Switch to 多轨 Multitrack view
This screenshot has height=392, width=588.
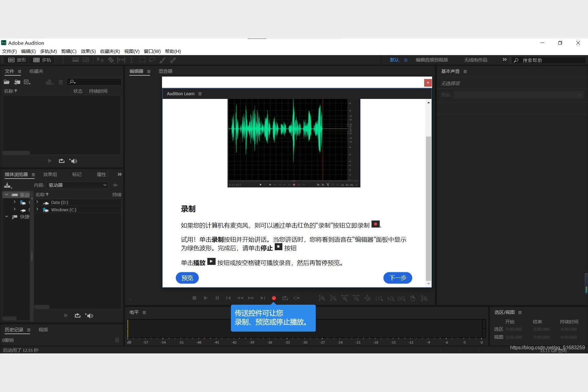pyautogui.click(x=42, y=60)
